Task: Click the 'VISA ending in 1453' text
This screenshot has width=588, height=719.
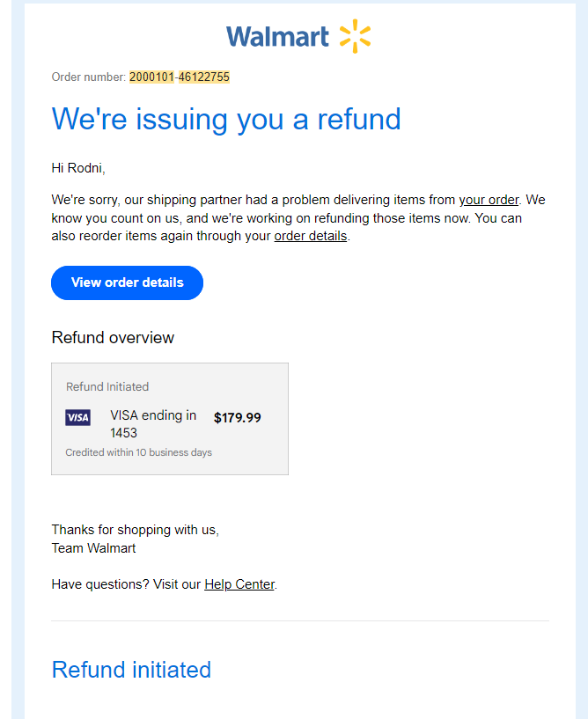Action: pyautogui.click(x=153, y=423)
